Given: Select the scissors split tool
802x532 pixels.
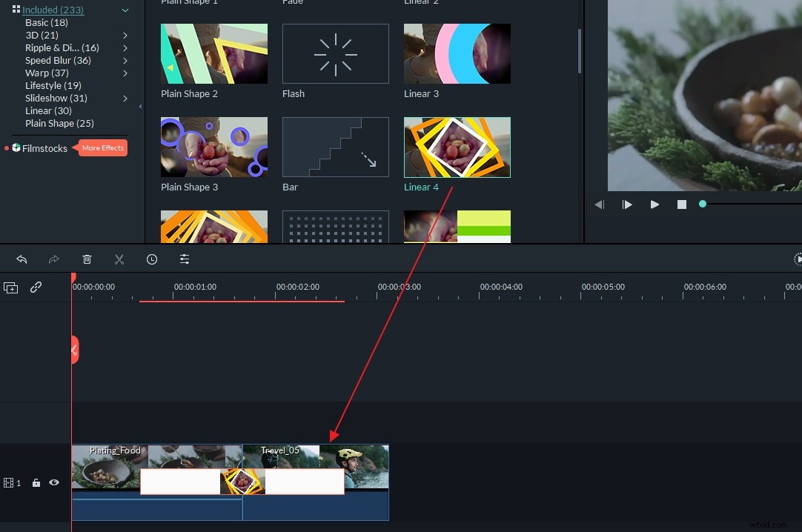Looking at the screenshot, I should tap(119, 259).
